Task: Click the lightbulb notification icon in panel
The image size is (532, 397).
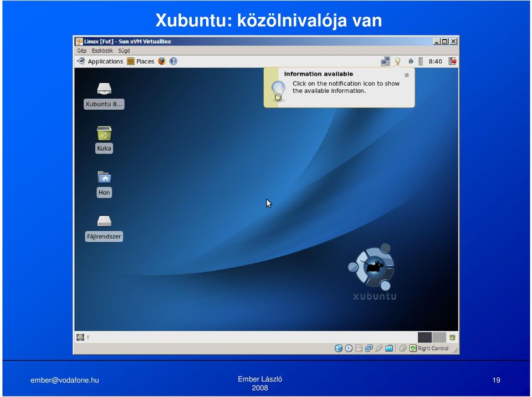Action: pos(398,62)
